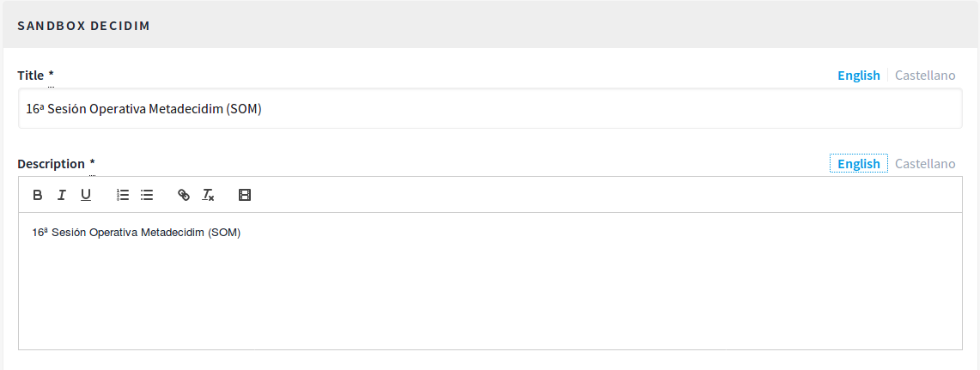
Task: Click the Description field label
Action: point(51,164)
